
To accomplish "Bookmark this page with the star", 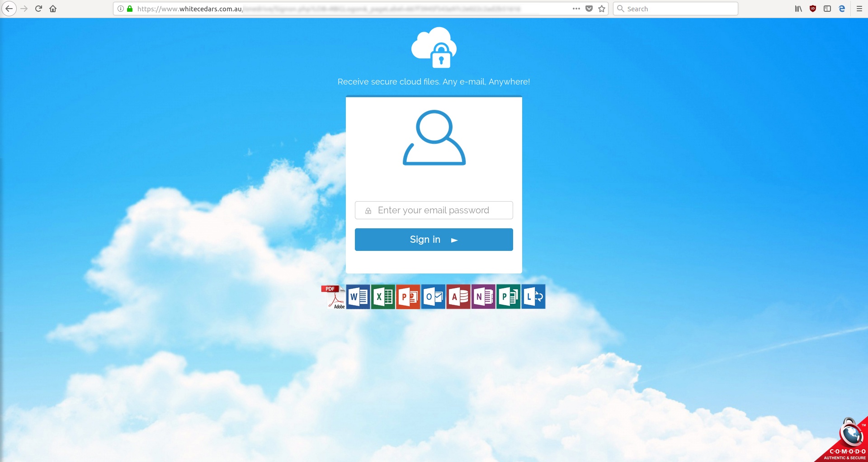I will coord(602,9).
